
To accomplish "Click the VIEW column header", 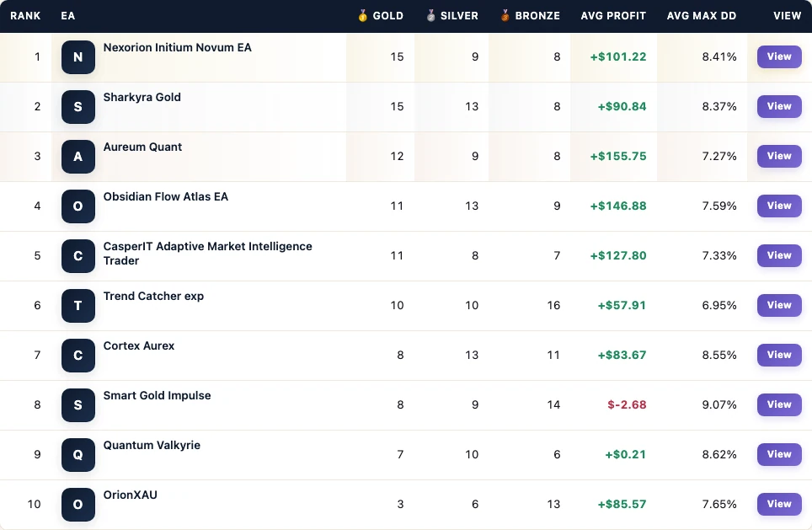I will pyautogui.click(x=787, y=16).
